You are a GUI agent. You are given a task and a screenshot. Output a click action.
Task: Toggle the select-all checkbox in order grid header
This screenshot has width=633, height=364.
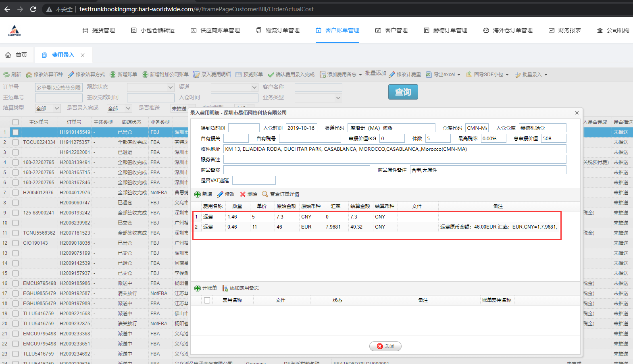pos(15,122)
